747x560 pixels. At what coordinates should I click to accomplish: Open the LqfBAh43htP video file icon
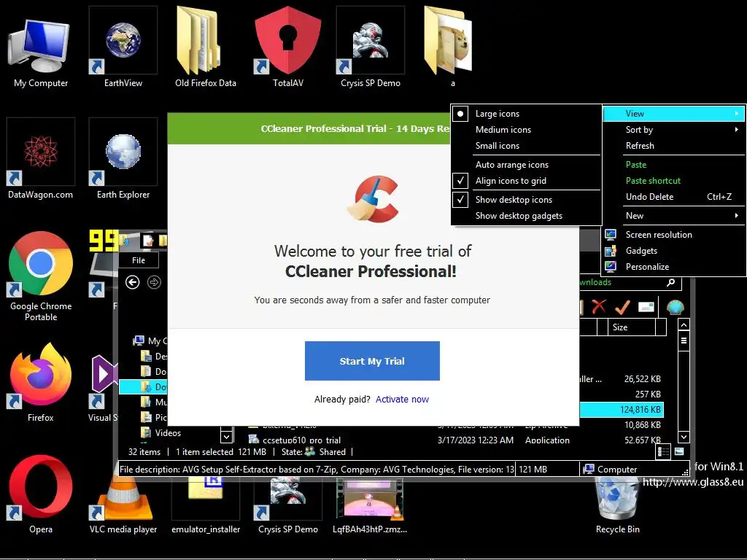[x=370, y=505]
